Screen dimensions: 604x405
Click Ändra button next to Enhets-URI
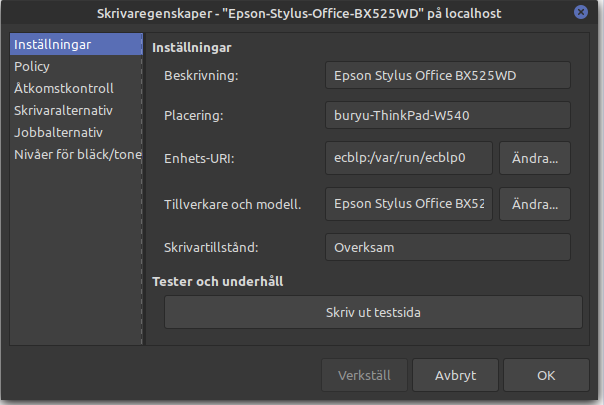(535, 158)
